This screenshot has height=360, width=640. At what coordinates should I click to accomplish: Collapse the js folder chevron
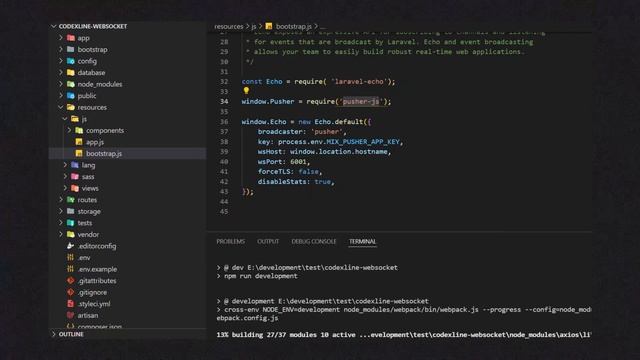[65, 118]
